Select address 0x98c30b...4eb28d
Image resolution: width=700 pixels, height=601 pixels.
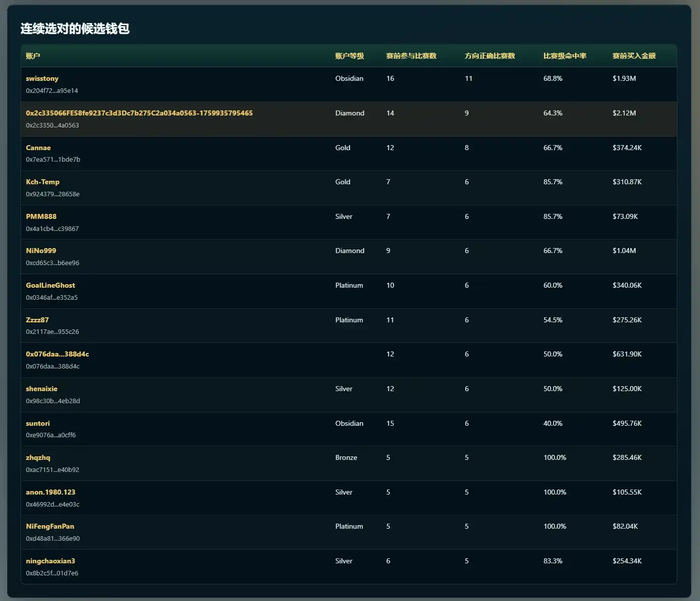[53, 401]
